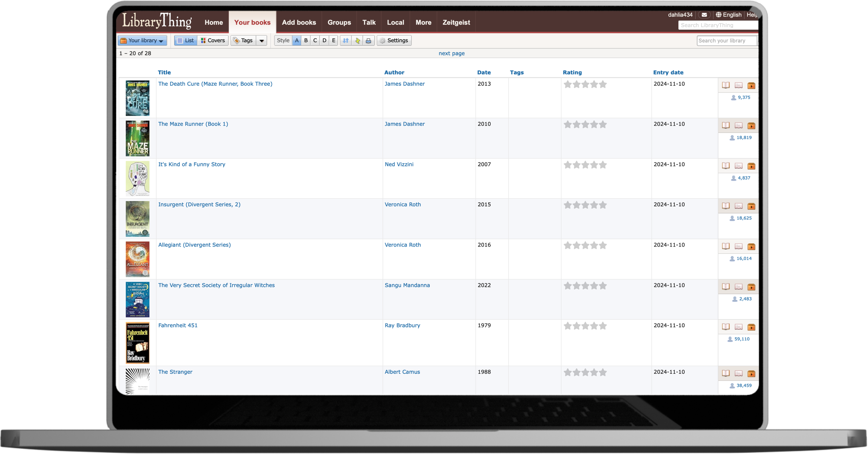Open the English language selector
Viewport: 868px width, 454px height.
728,15
